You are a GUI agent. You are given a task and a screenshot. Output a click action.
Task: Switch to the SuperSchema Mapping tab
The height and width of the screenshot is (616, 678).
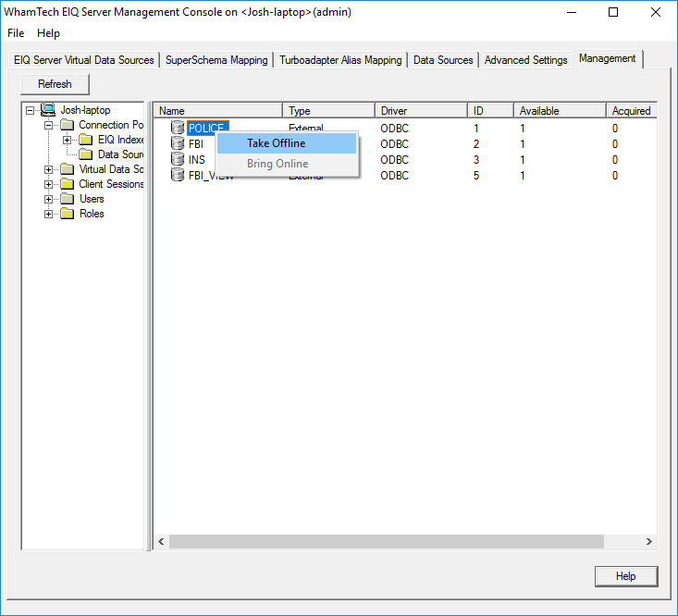click(216, 60)
